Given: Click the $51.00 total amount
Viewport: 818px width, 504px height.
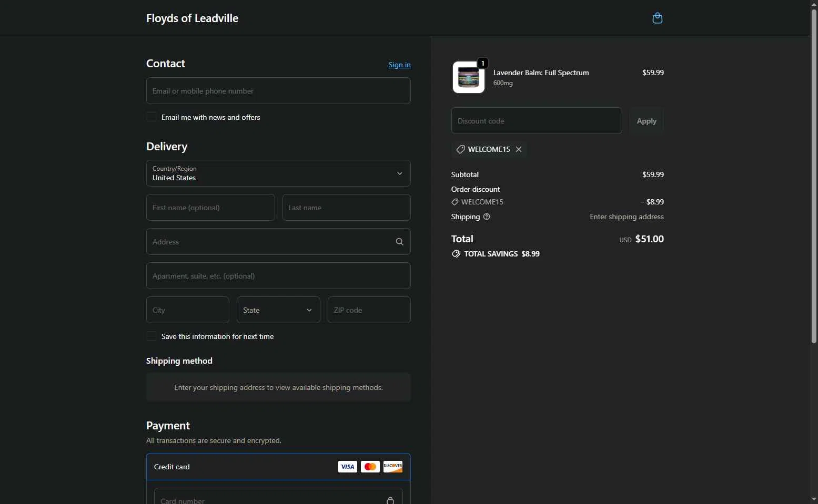Looking at the screenshot, I should pos(650,239).
